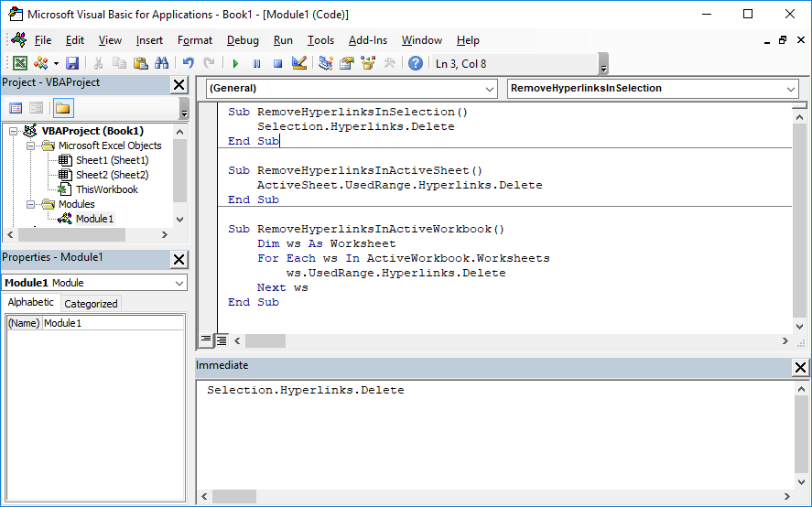This screenshot has width=812, height=507.
Task: Click the Break pause icon
Action: (x=257, y=64)
